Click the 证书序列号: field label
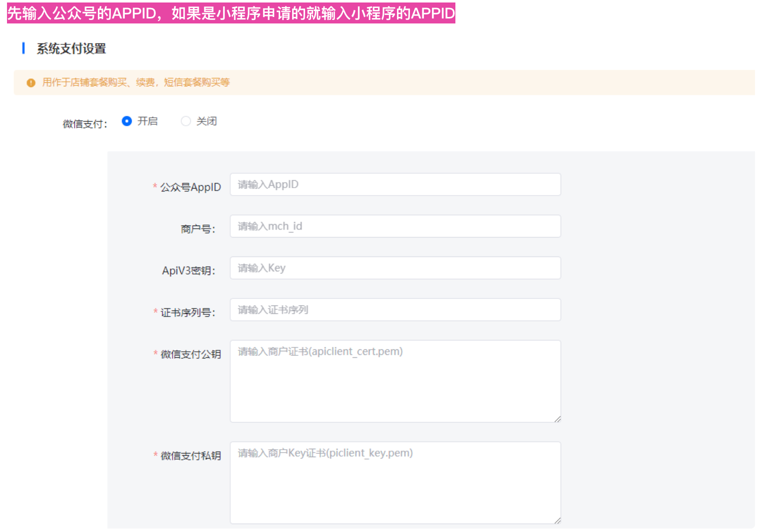 [x=188, y=312]
